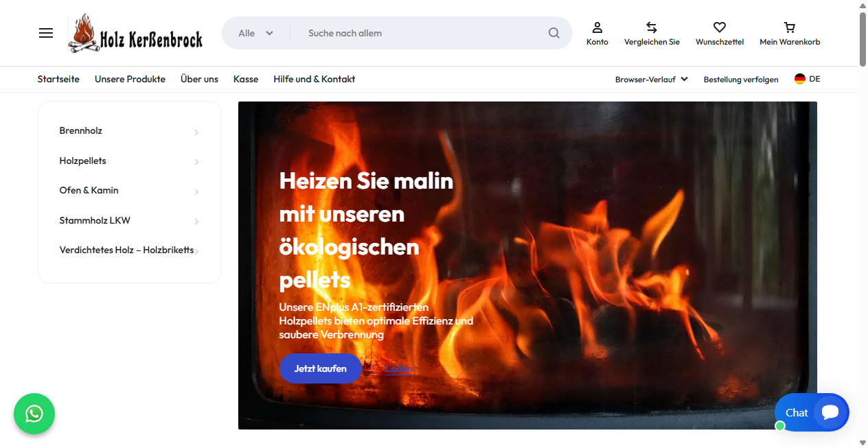Click the German flag language icon
Image resolution: width=868 pixels, height=448 pixels.
coord(799,78)
